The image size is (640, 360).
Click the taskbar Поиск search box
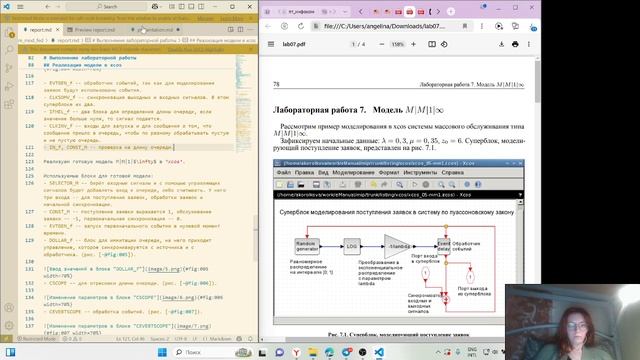click(x=212, y=352)
